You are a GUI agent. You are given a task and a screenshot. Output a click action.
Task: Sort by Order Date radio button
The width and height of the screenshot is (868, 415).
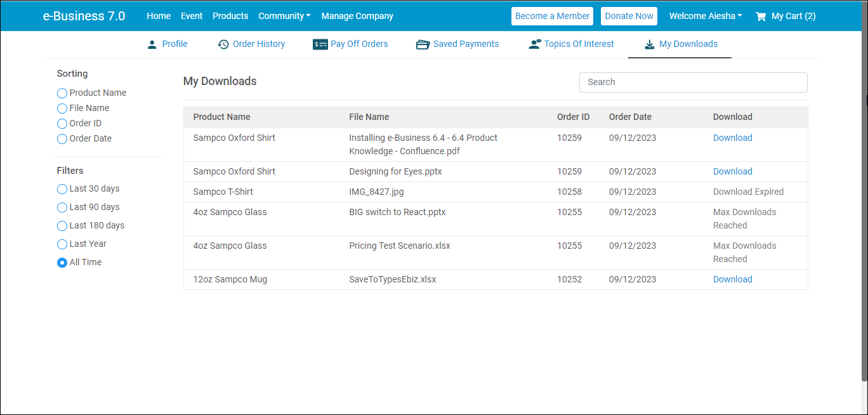point(62,139)
